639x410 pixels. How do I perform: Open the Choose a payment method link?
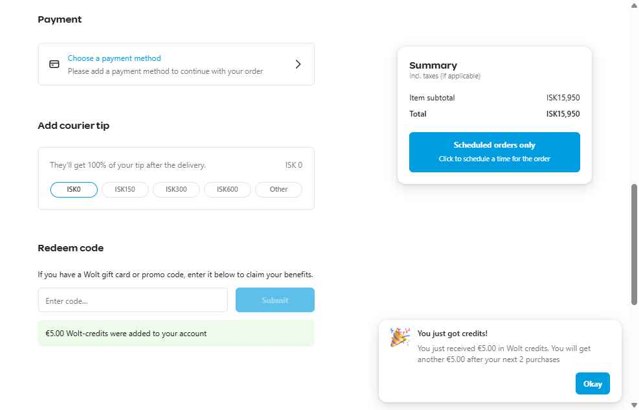coord(114,58)
